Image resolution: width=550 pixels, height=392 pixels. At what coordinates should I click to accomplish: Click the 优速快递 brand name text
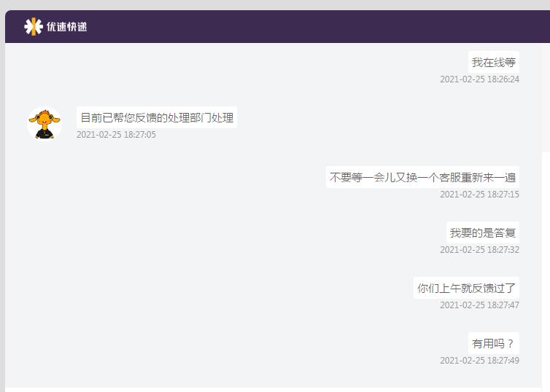[66, 27]
